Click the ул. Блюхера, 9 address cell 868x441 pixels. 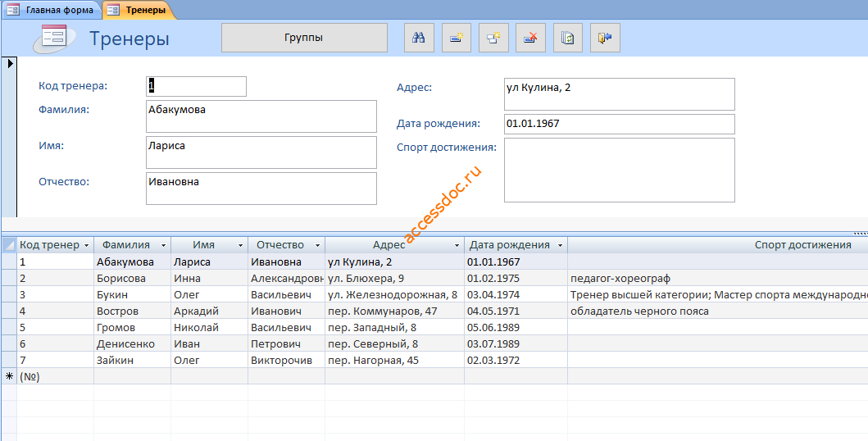point(395,279)
